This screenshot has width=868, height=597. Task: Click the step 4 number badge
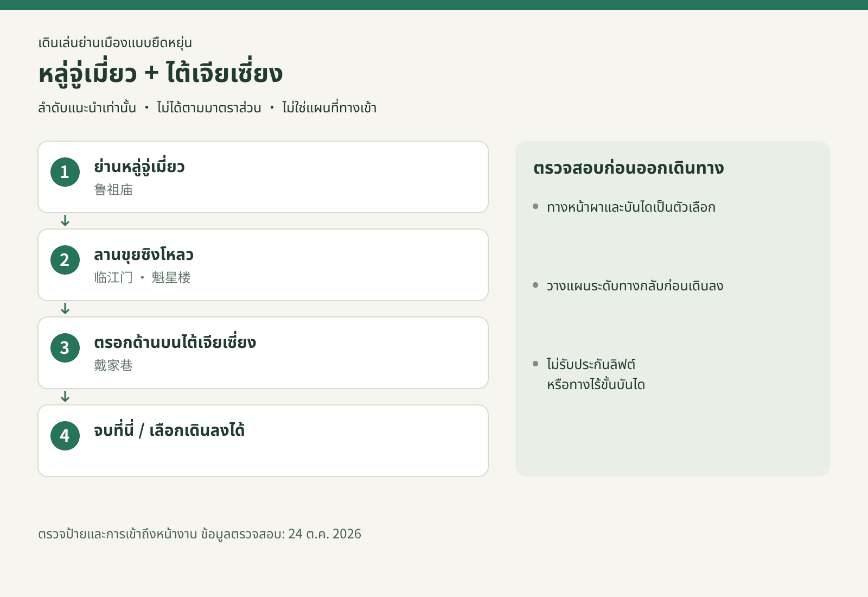[x=65, y=436]
